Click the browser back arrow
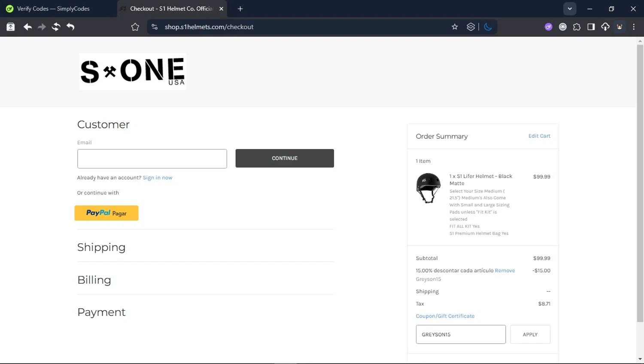 click(x=27, y=27)
